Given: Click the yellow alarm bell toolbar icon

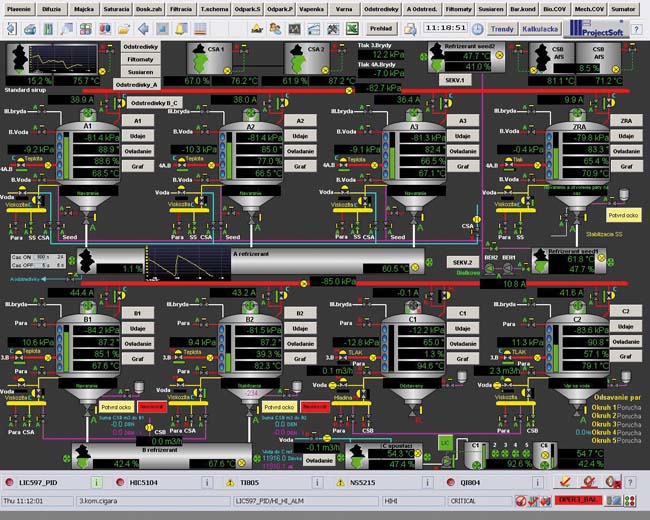Looking at the screenshot, I should click(x=181, y=29).
